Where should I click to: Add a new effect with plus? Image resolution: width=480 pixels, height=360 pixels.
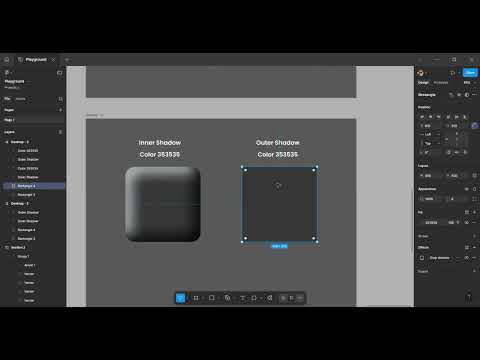[474, 247]
